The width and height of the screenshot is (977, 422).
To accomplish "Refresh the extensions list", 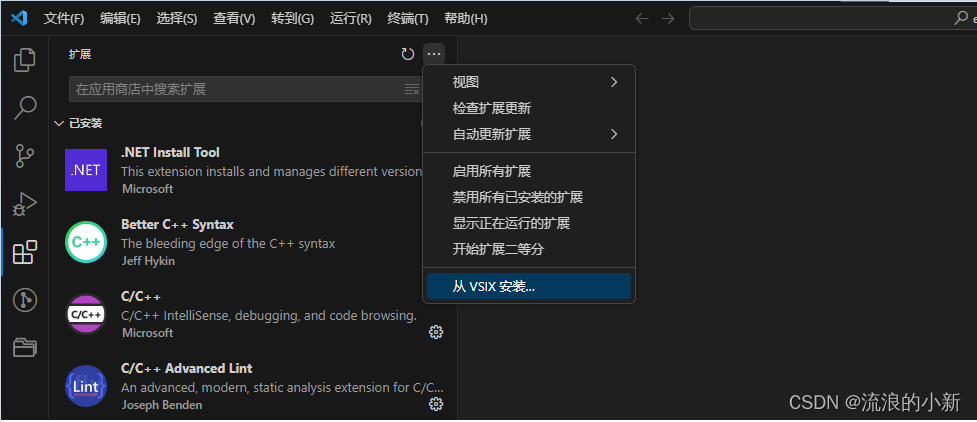I will (x=407, y=54).
